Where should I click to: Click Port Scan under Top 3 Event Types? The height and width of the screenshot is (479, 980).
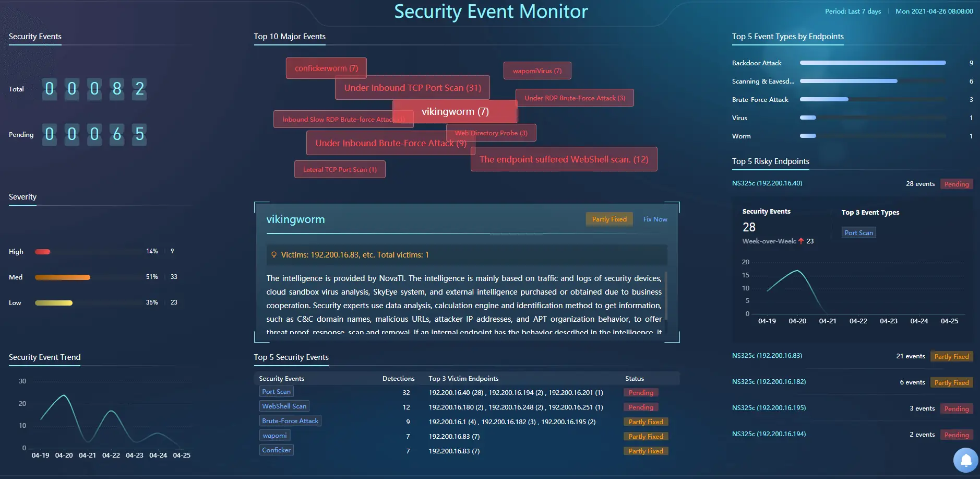click(x=858, y=233)
